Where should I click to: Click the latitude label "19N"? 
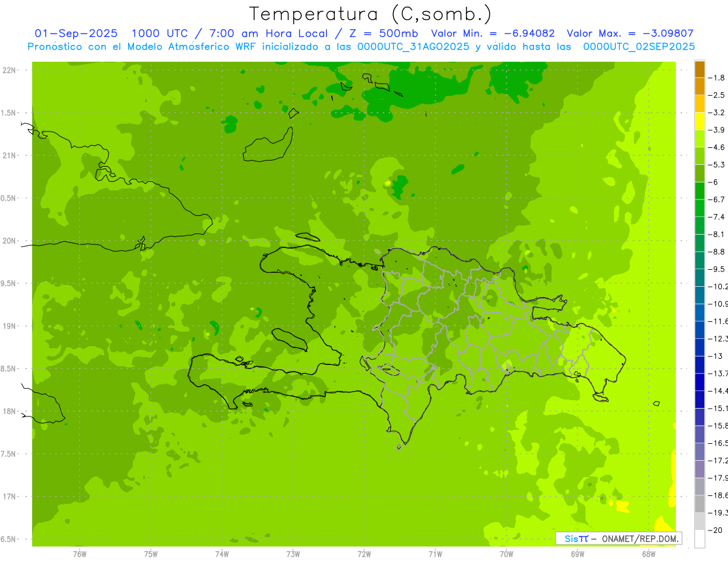click(x=10, y=326)
